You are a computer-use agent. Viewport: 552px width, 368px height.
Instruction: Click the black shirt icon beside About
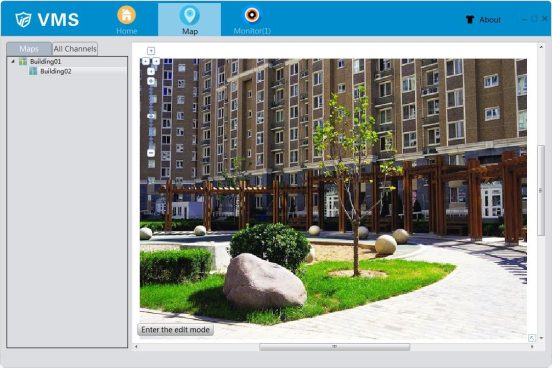(470, 19)
